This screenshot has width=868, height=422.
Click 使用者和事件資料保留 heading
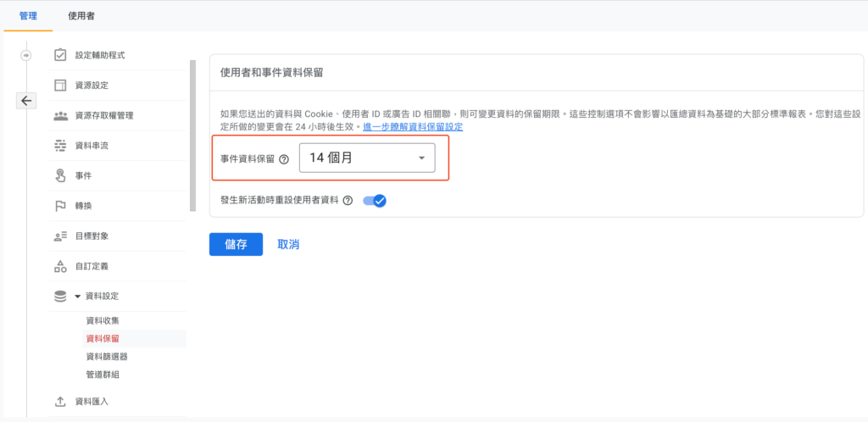click(x=272, y=73)
